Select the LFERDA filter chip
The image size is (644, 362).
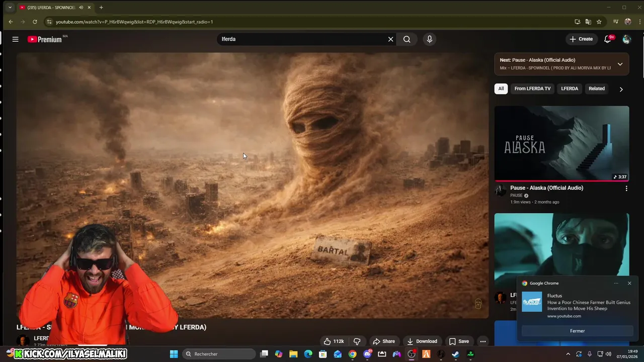(x=570, y=88)
